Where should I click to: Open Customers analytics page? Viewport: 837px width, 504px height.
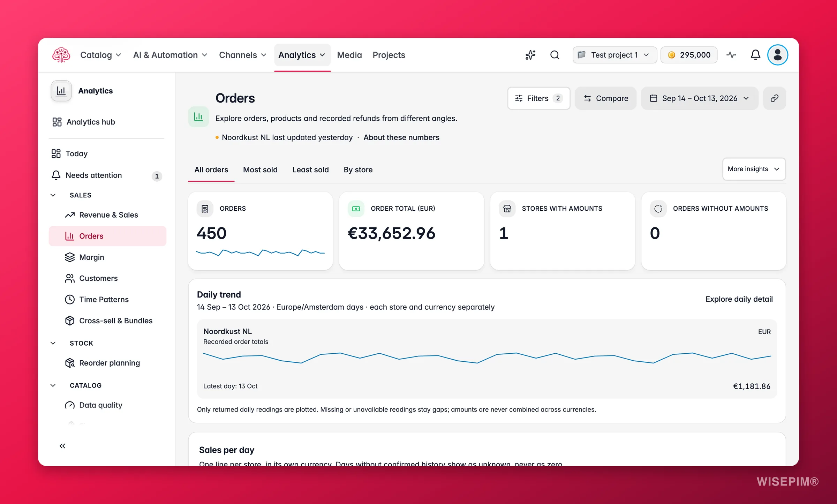pos(107,278)
